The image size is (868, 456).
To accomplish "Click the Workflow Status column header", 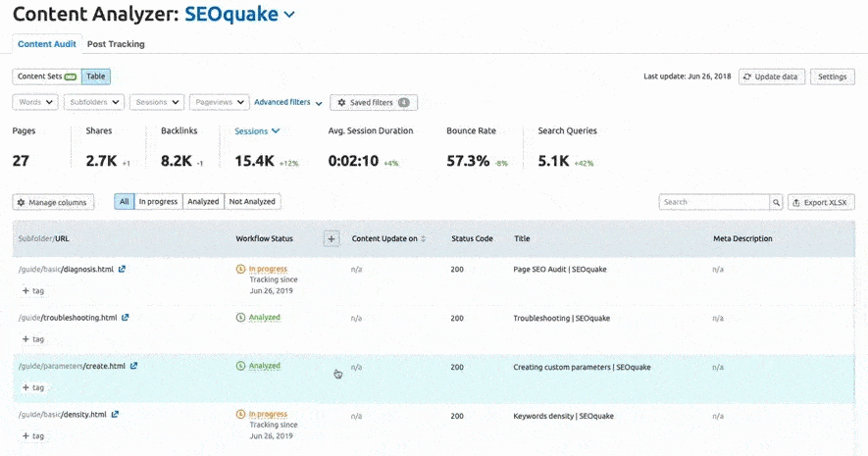I will pos(264,239).
